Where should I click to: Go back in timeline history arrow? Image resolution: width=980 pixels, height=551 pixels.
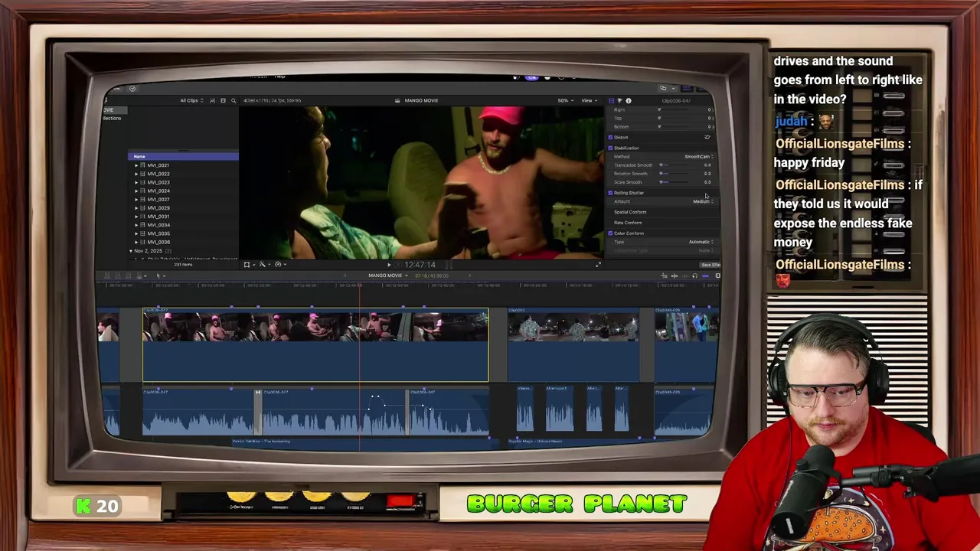pos(345,275)
